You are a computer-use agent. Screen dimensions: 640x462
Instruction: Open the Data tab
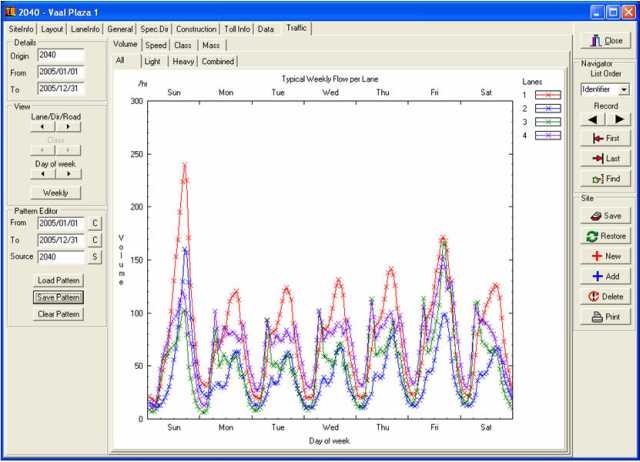[266, 29]
